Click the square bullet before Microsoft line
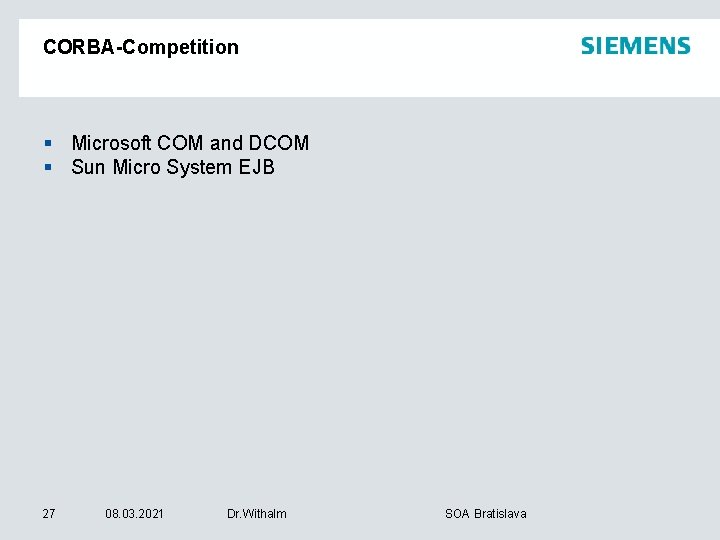720x540 pixels. pyautogui.click(x=47, y=144)
